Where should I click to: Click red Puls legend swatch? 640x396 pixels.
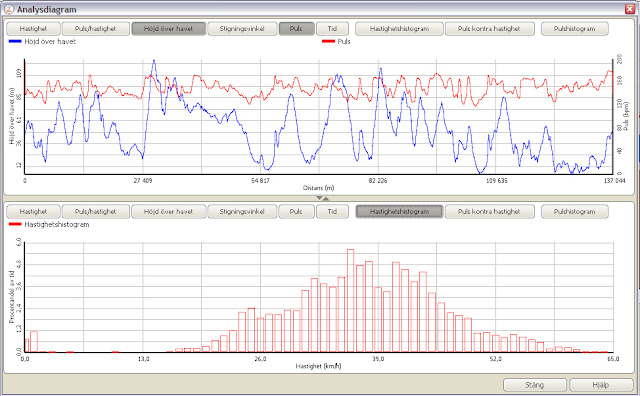pos(328,41)
